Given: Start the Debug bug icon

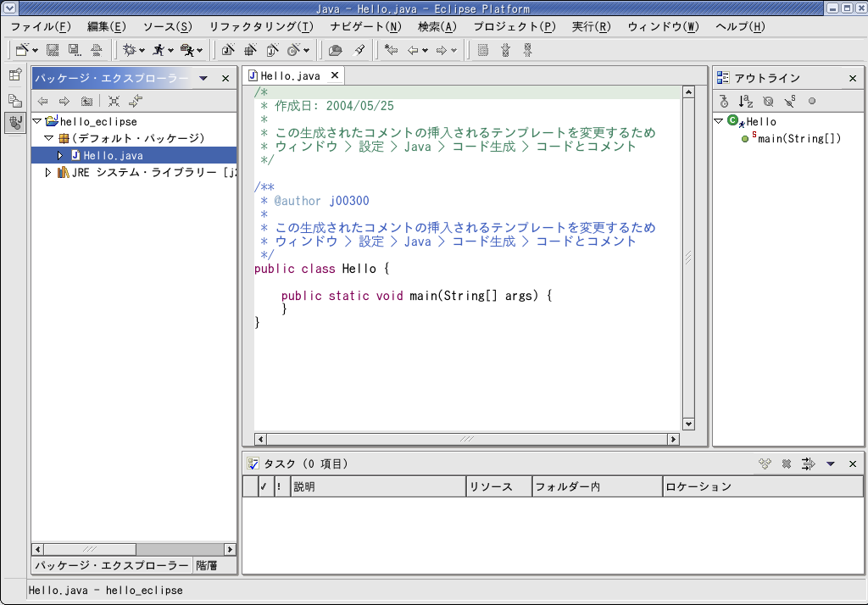Looking at the screenshot, I should (x=130, y=50).
